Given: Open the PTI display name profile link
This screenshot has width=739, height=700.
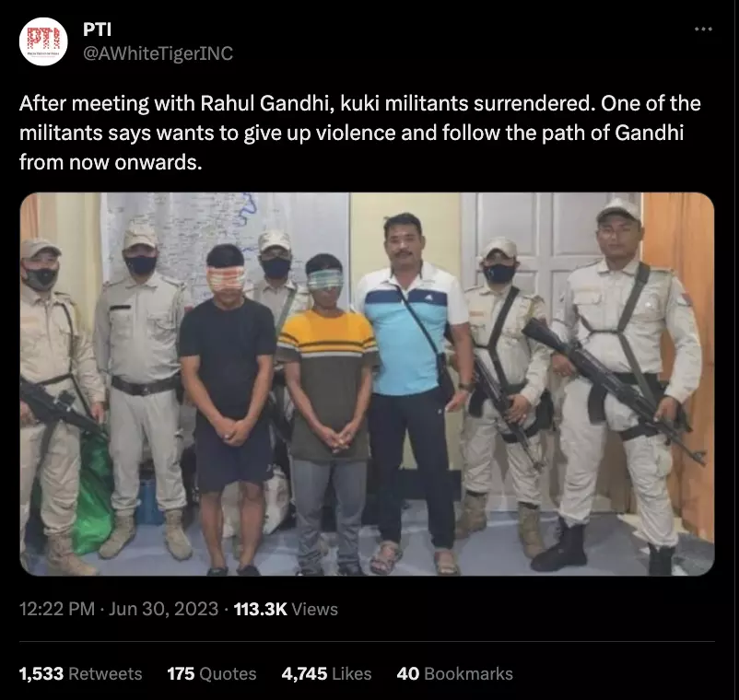Looking at the screenshot, I should 97,29.
